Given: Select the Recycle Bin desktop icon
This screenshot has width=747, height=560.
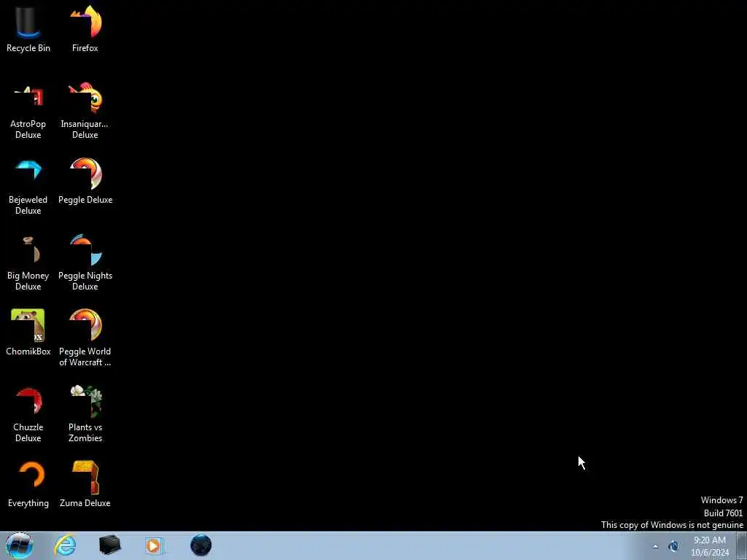Looking at the screenshot, I should point(28,28).
